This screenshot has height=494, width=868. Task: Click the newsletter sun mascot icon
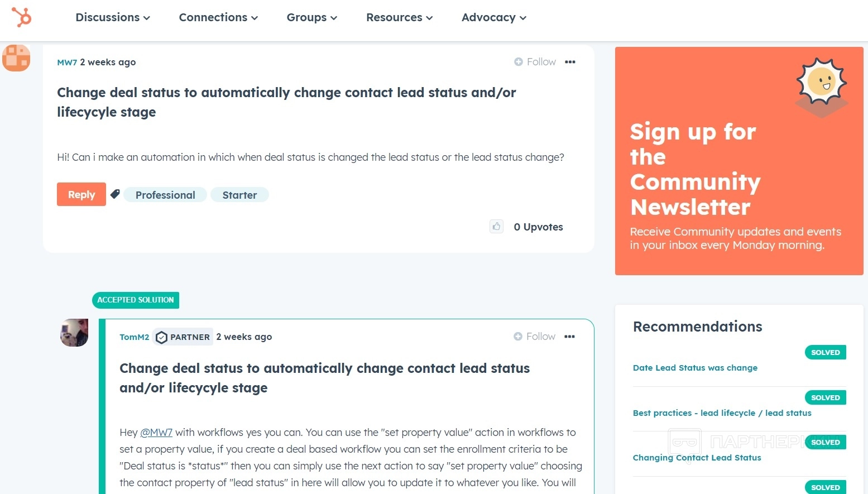(x=821, y=84)
